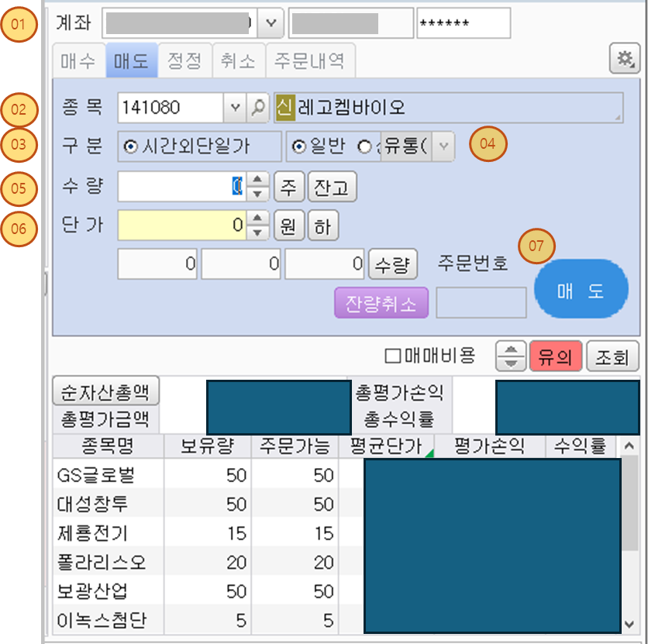The height and width of the screenshot is (644, 648).
Task: Click the 주문가능 column header
Action: [295, 446]
